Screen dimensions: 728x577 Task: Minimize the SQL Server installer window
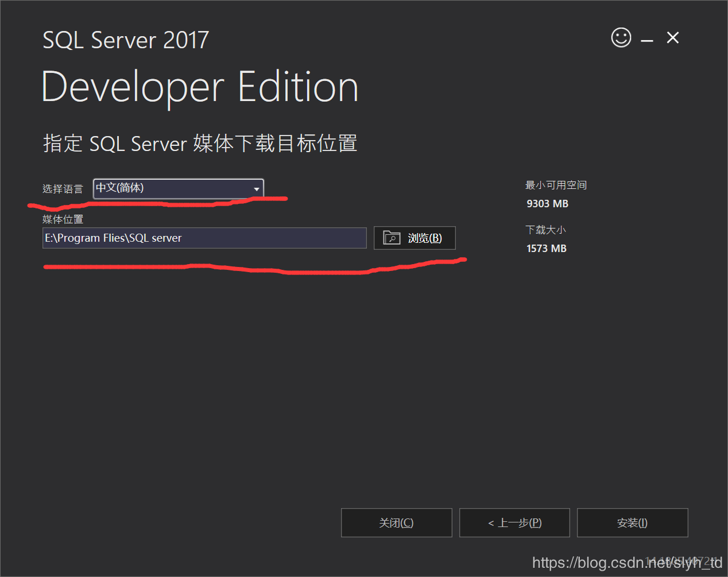647,40
